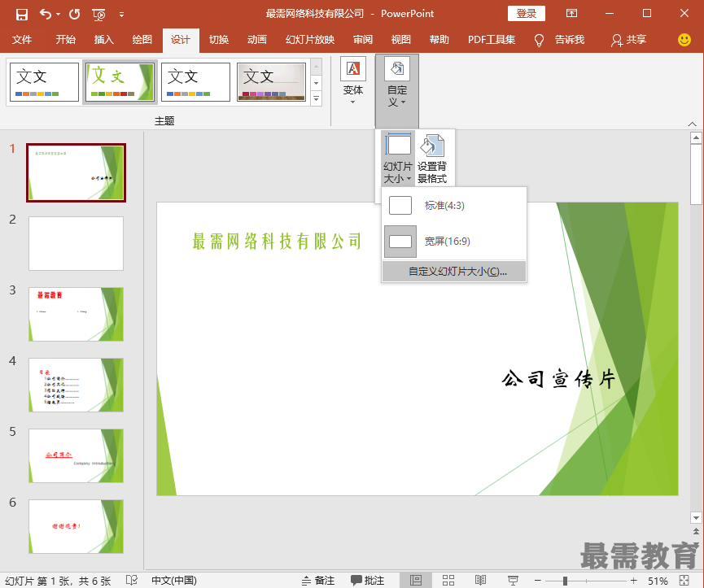This screenshot has width=704, height=588.
Task: Click the Redo/Repeat icon
Action: click(75, 15)
